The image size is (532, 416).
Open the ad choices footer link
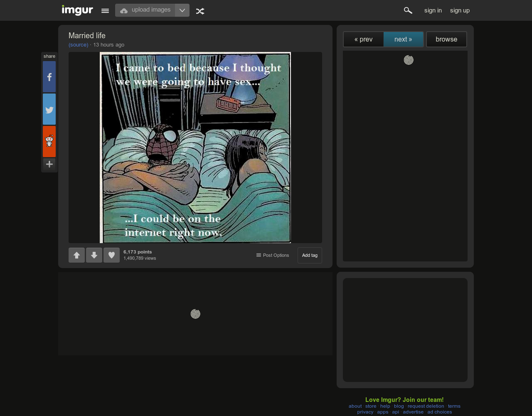440,412
